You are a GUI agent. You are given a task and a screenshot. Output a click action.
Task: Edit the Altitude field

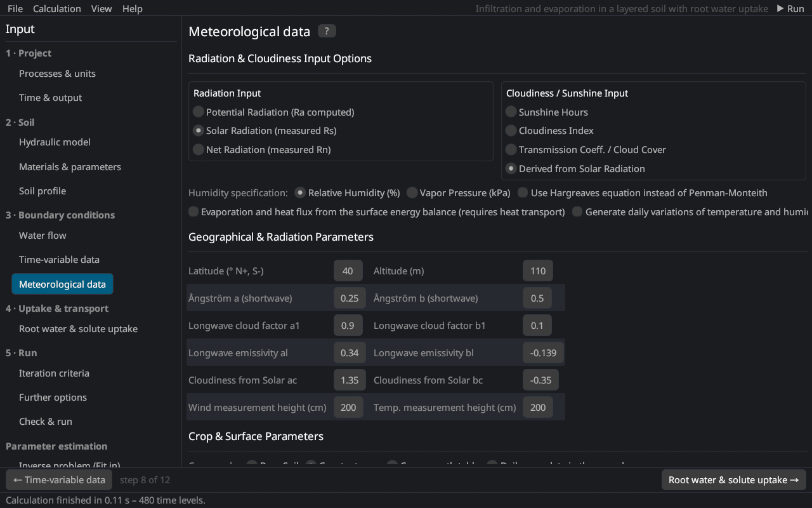pyautogui.click(x=538, y=271)
